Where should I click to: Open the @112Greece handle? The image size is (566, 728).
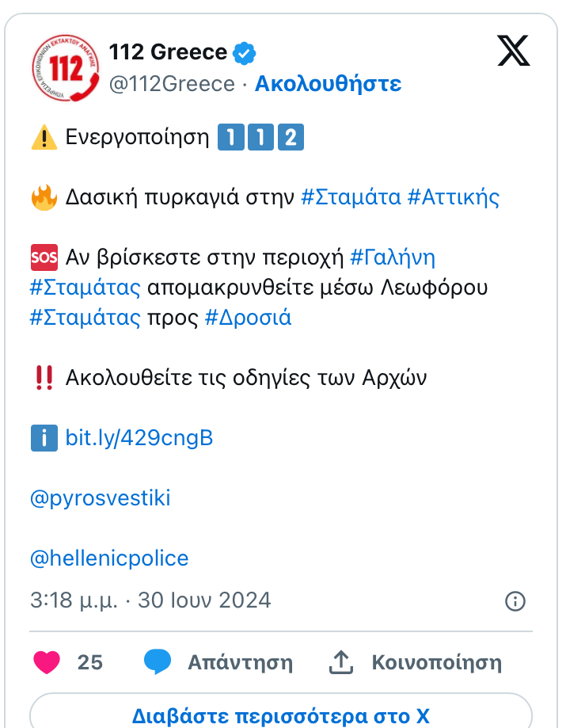tap(172, 84)
